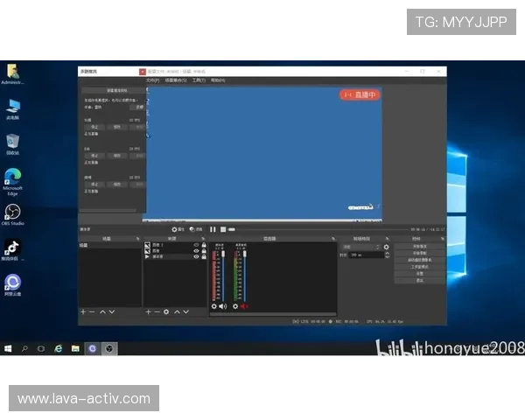Unmute the red muted speaker icon

click(244, 306)
